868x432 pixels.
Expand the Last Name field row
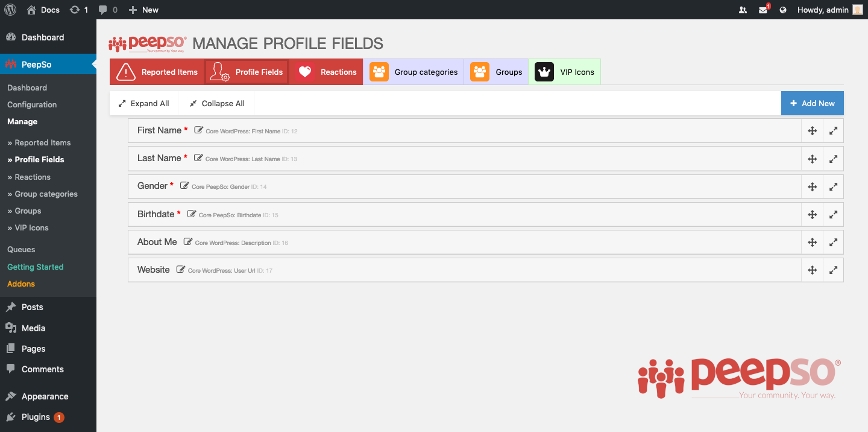point(833,159)
